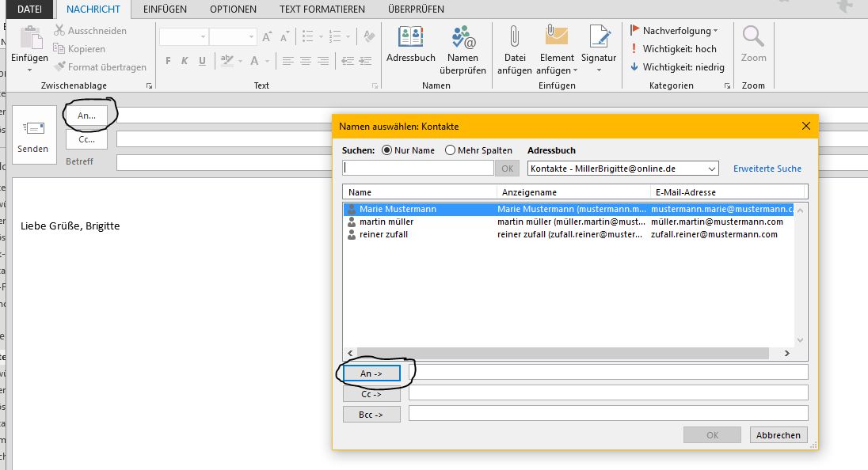868x470 pixels.
Task: Align text right
Action: [323, 61]
